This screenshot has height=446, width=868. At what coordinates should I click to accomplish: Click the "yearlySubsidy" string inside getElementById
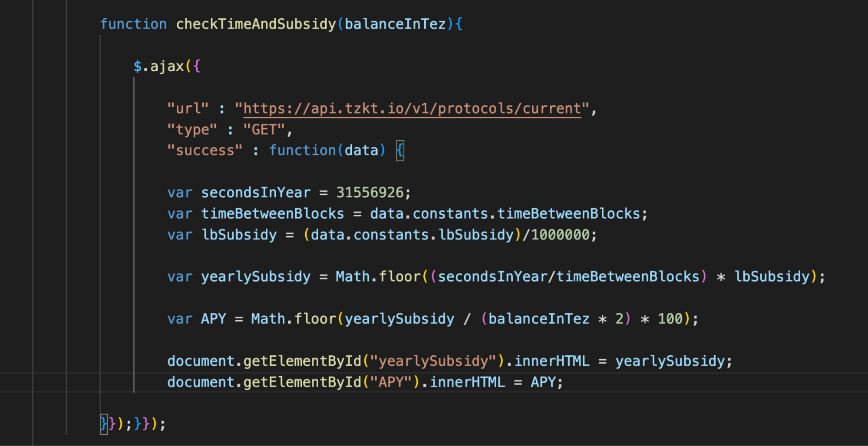point(433,361)
